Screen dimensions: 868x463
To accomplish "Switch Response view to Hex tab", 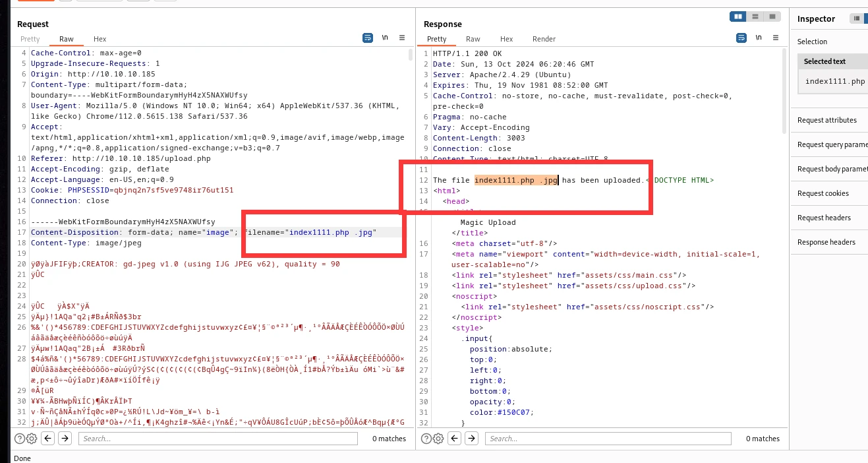I will [506, 39].
